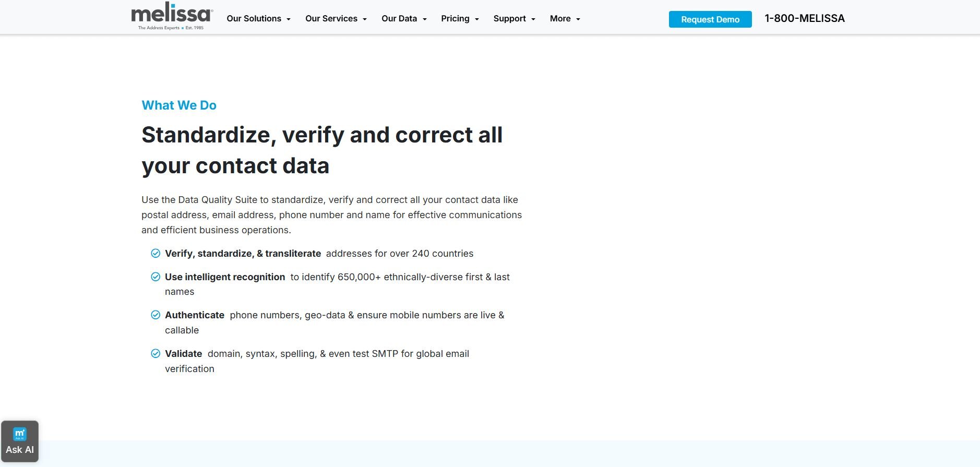Click the 1-800-MELISSA phone number
This screenshot has width=980, height=467.
(x=804, y=19)
